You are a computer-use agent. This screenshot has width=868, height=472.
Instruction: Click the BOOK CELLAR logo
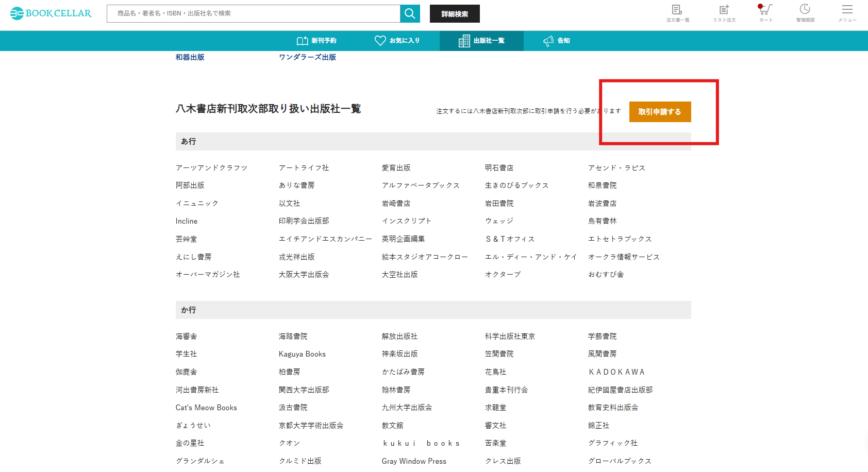50,14
